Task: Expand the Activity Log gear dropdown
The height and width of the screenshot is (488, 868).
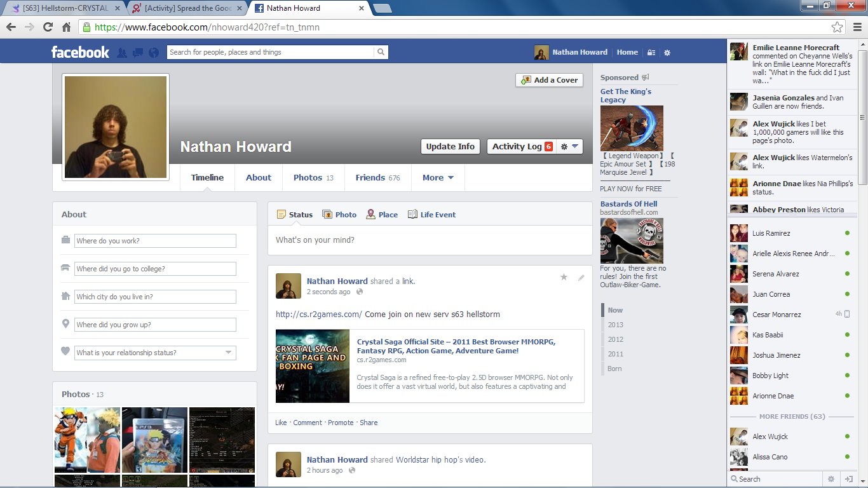Action: coord(569,147)
